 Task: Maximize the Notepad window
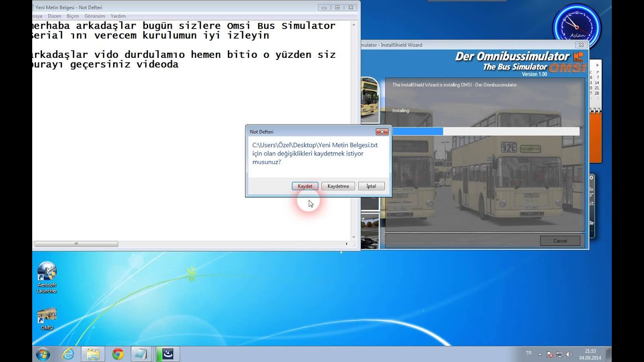337,8
